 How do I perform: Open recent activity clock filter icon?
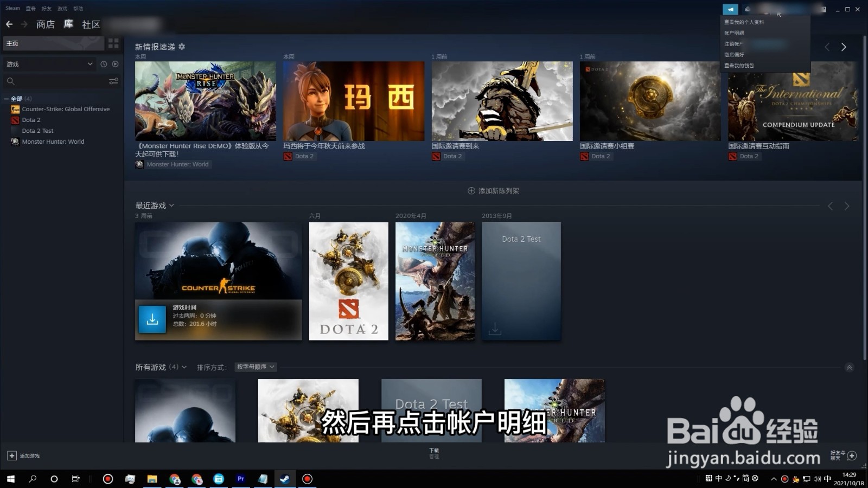104,64
